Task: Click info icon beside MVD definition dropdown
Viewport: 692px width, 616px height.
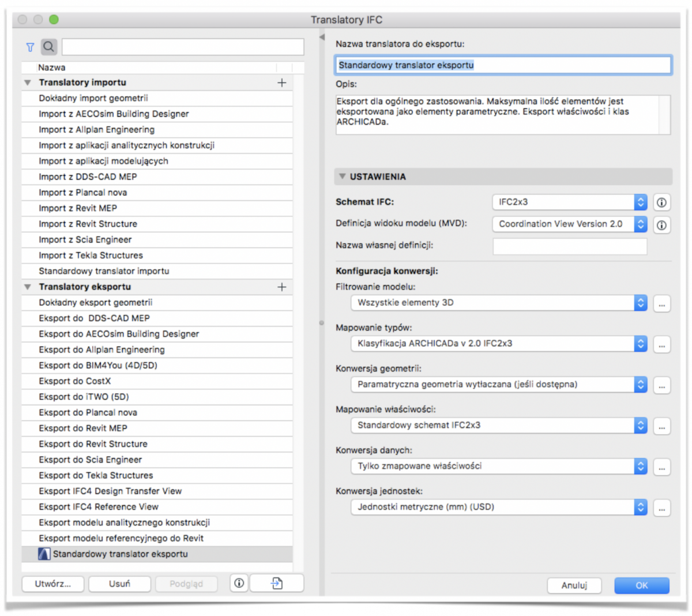Action: tap(661, 224)
